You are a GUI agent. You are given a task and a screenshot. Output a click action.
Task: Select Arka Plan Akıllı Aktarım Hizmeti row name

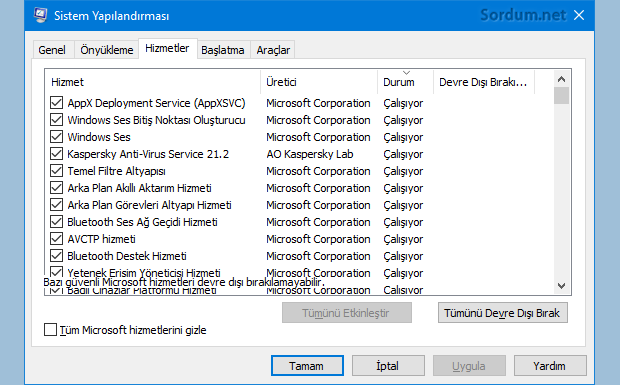click(x=140, y=188)
